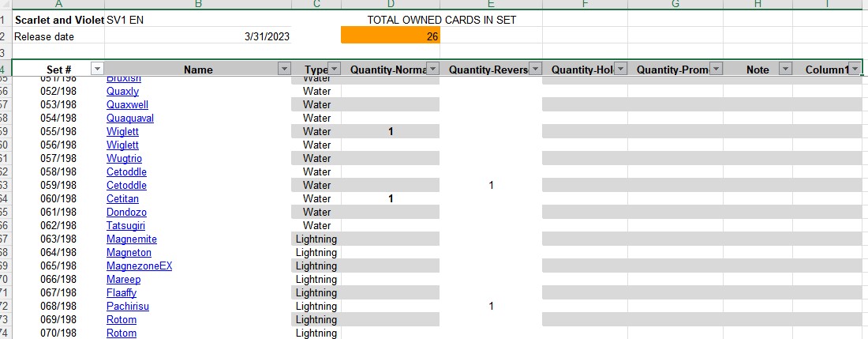Select the Cetitan Quantity-Normal cell

(x=391, y=198)
